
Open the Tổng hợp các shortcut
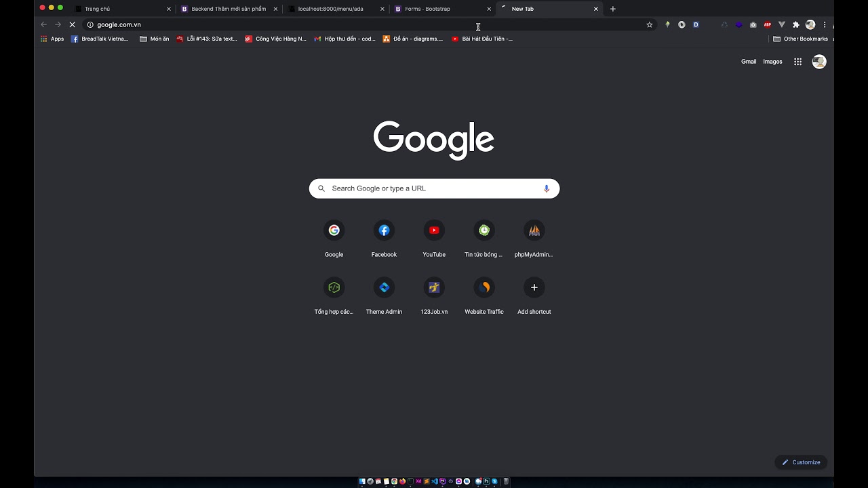tap(334, 296)
